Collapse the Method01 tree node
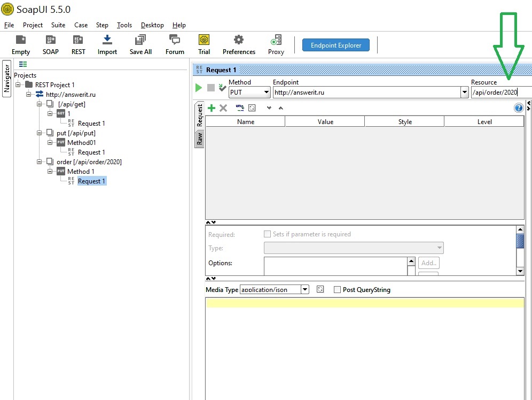Image resolution: width=532 pixels, height=400 pixels. pyautogui.click(x=50, y=143)
